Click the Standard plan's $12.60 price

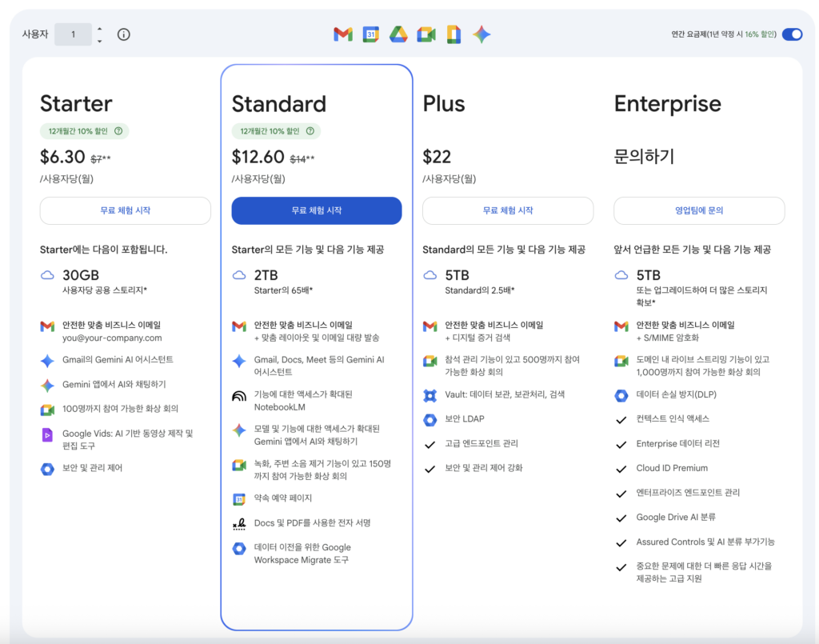258,157
